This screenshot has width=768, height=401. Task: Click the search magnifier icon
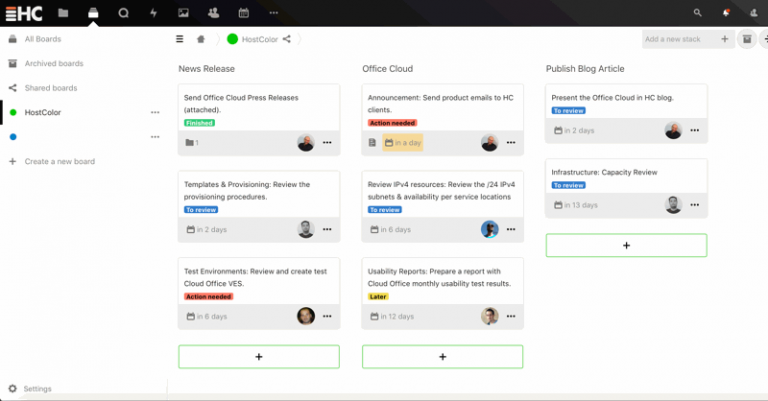tap(697, 13)
